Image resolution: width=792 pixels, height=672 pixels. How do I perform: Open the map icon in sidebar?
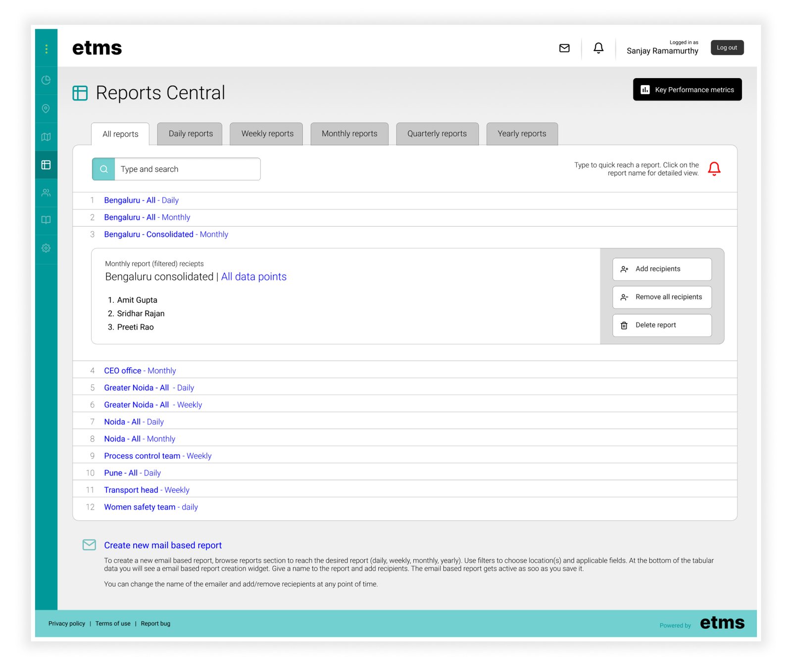(x=46, y=137)
